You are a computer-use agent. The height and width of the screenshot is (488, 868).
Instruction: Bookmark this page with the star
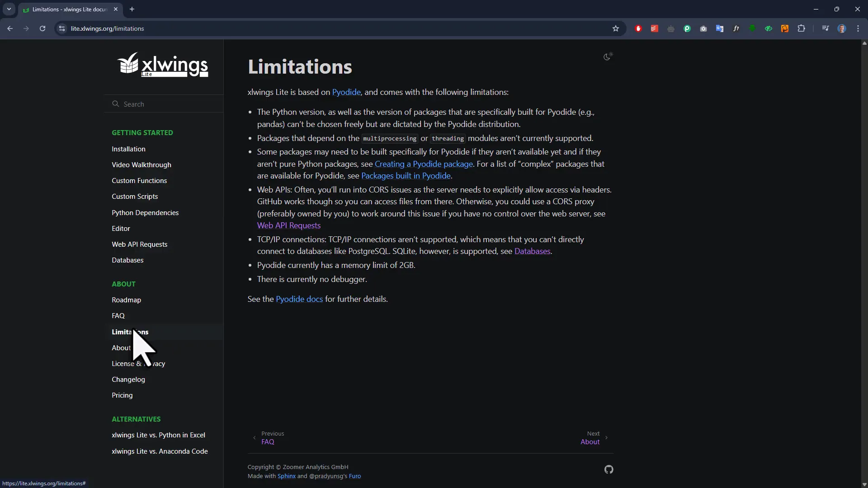point(616,28)
